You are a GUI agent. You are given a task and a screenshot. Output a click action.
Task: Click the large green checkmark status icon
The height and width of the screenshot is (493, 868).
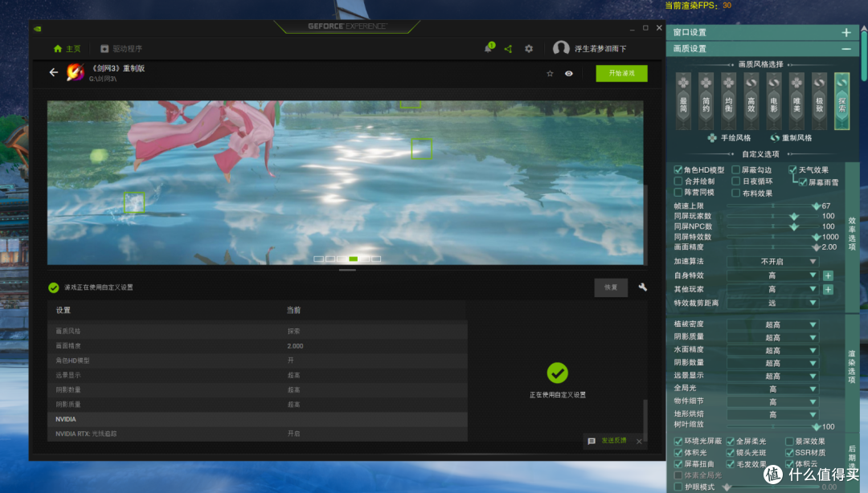[558, 373]
